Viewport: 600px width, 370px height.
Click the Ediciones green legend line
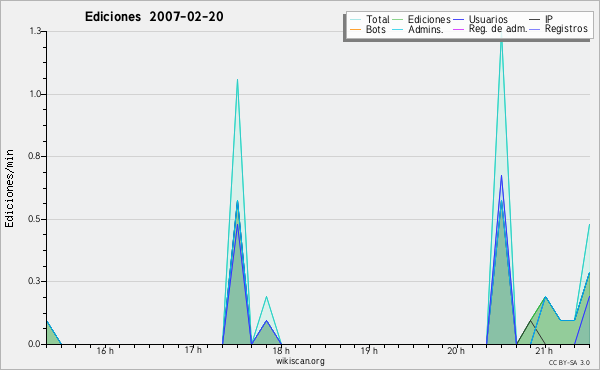tap(398, 20)
